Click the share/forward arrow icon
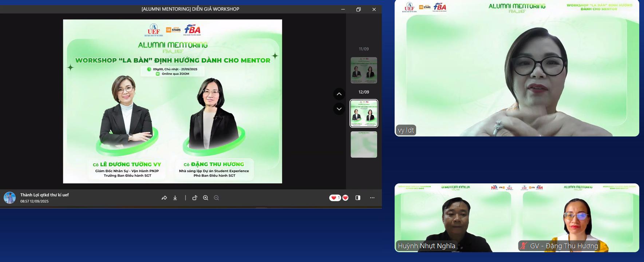This screenshot has height=262, width=644. click(164, 198)
